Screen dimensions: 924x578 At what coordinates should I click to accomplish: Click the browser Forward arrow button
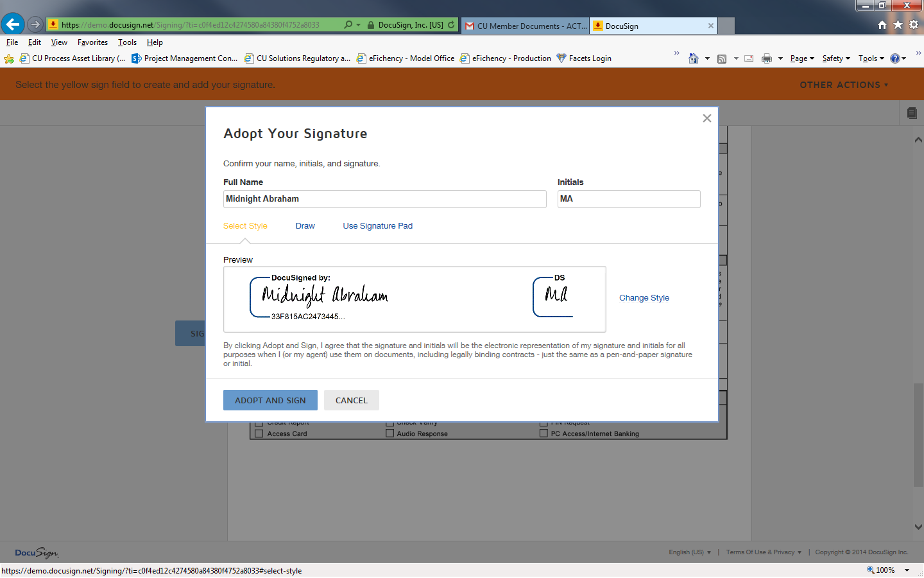click(35, 24)
